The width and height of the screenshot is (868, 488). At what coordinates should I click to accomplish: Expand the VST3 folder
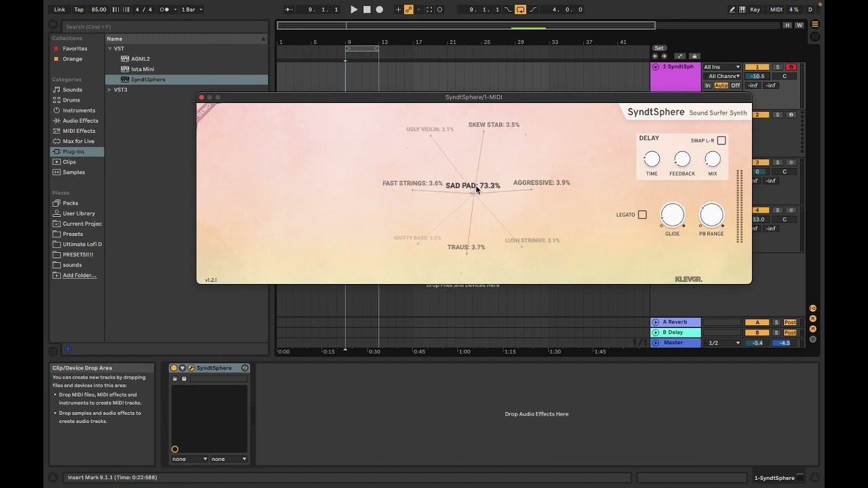110,89
